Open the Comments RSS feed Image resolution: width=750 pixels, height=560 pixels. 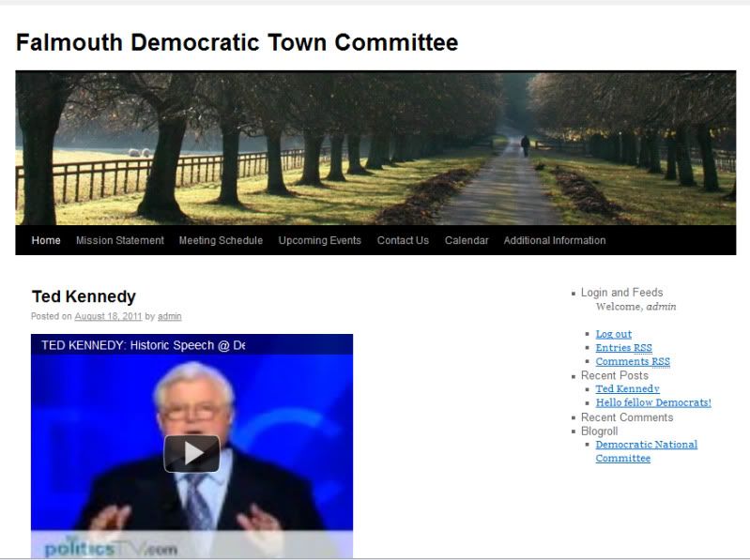[632, 362]
